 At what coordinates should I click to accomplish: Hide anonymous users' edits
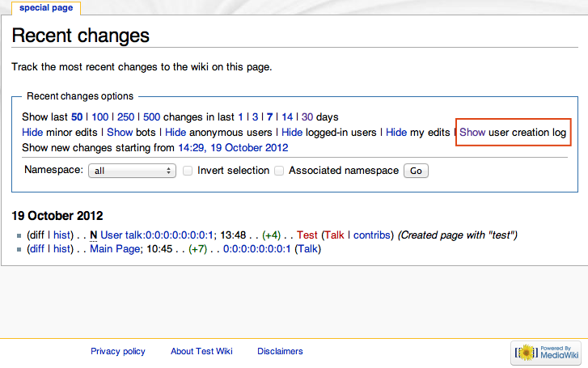(x=176, y=132)
